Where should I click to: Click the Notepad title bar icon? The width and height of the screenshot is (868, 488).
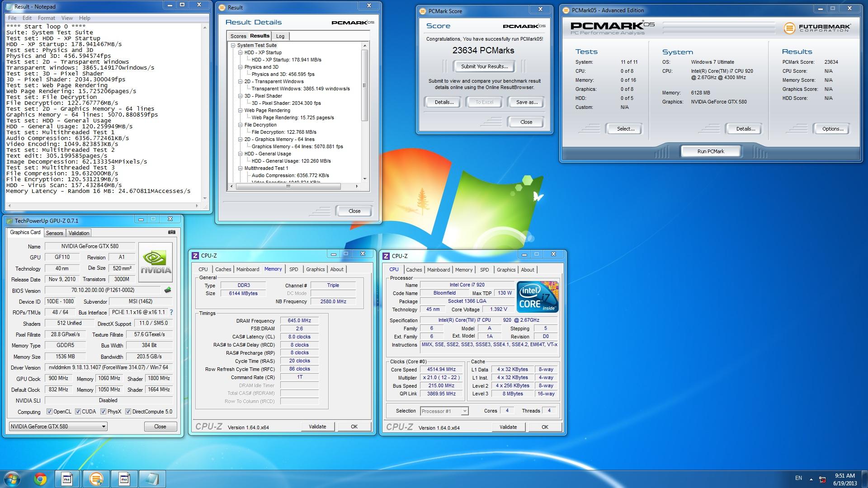tap(9, 6)
